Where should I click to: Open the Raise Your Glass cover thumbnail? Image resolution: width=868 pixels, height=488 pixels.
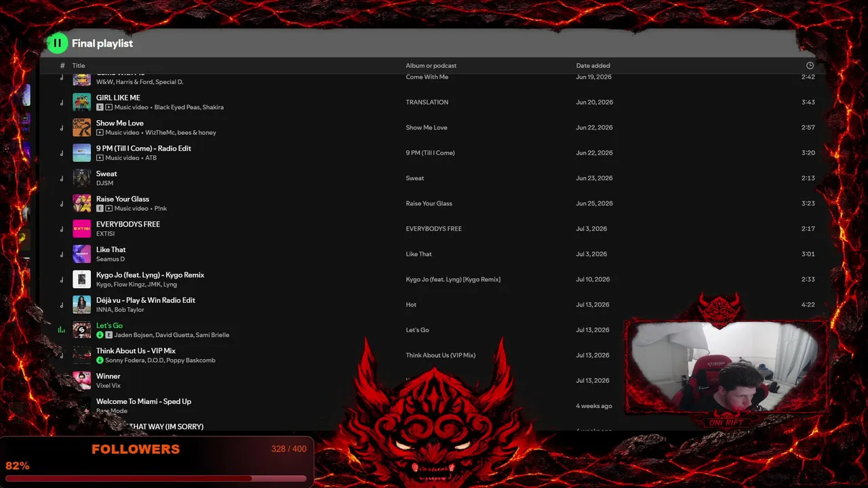tap(82, 203)
